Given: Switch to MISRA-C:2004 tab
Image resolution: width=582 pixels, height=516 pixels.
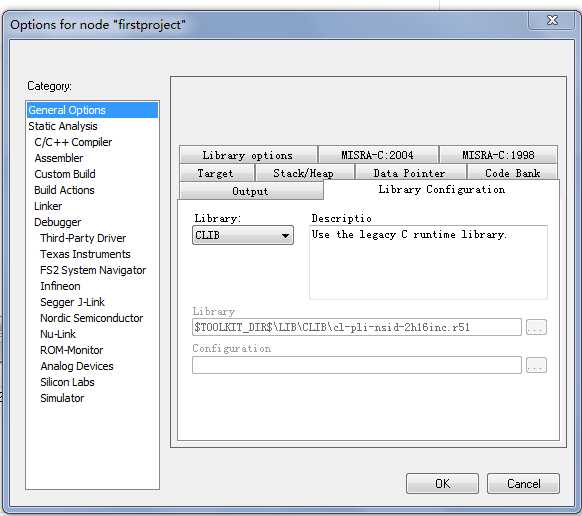Looking at the screenshot, I should pyautogui.click(x=378, y=155).
